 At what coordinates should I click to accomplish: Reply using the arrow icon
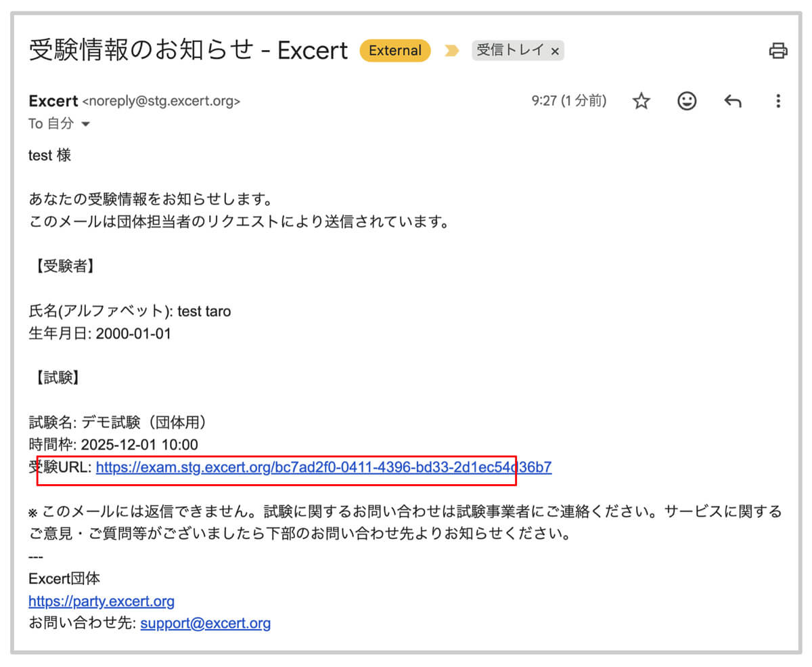pyautogui.click(x=732, y=102)
